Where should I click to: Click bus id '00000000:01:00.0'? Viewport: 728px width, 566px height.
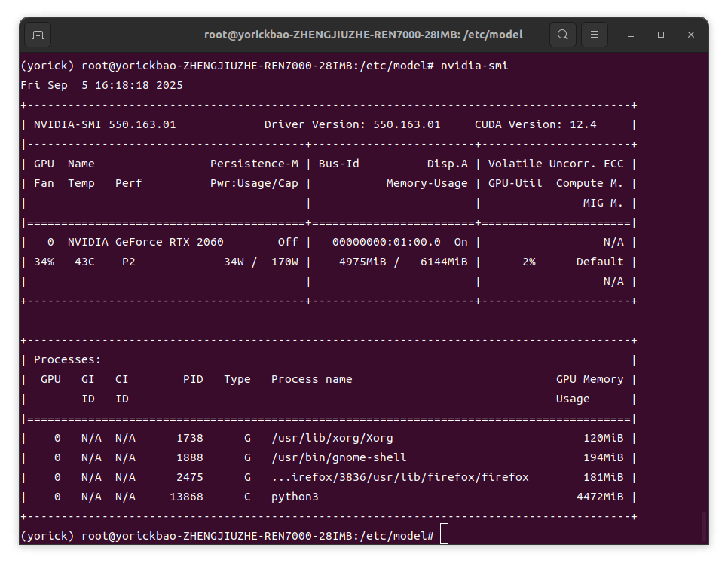click(x=387, y=243)
